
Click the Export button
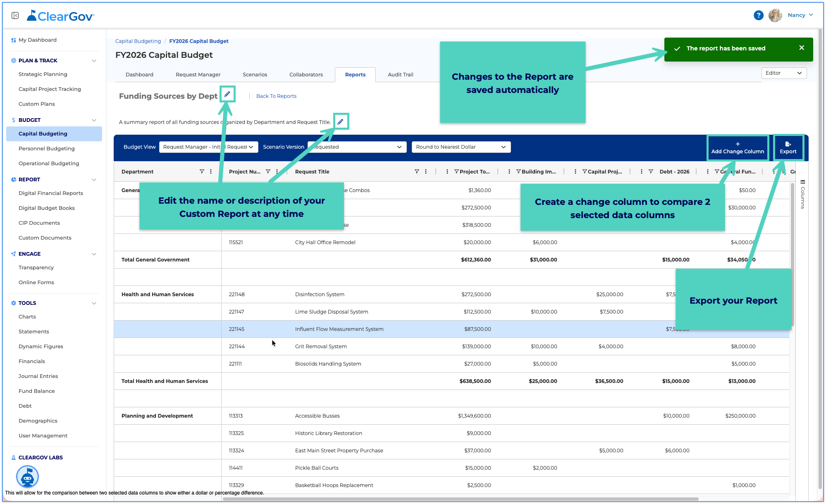click(788, 147)
